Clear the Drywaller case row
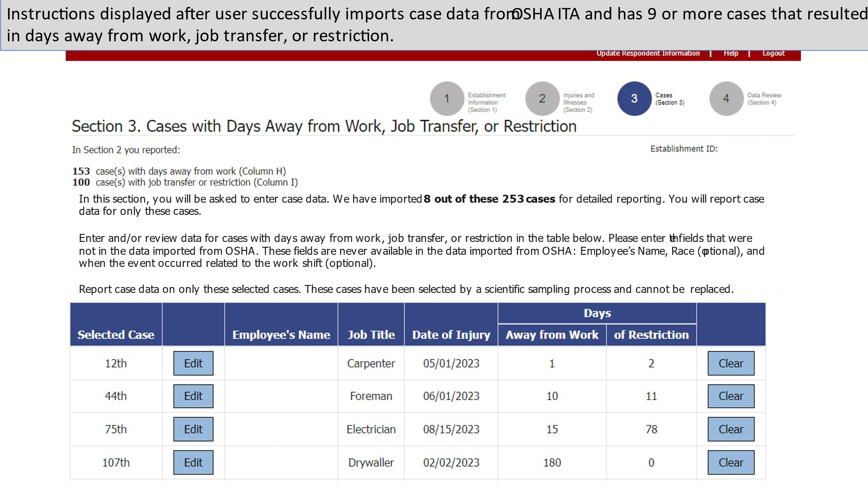Viewport: 868px width, 488px height. pos(731,462)
